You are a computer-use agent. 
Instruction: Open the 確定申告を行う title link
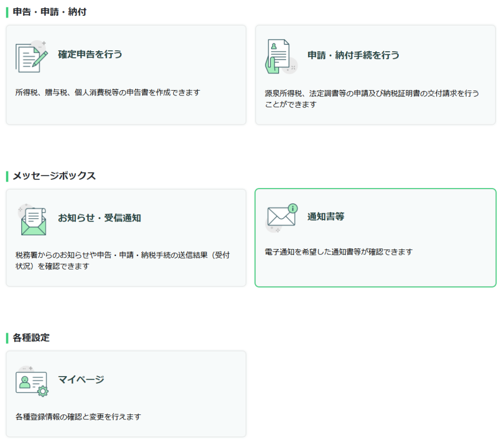click(90, 55)
